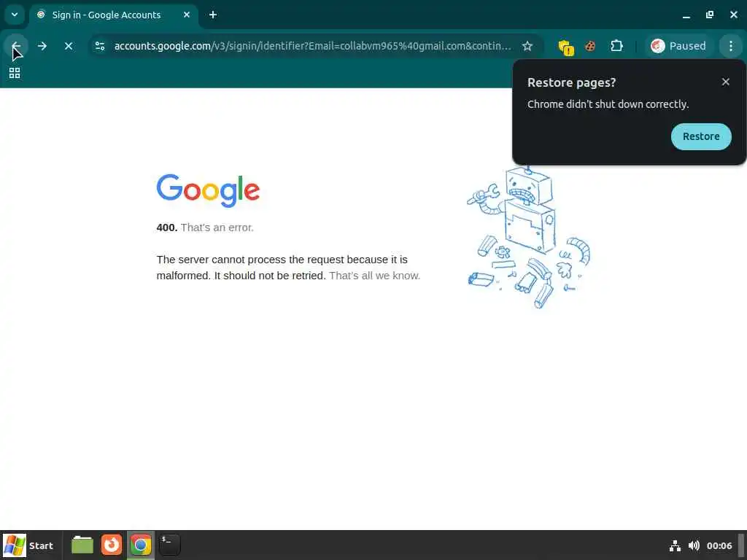Image resolution: width=747 pixels, height=560 pixels.
Task: Click the 00:06 clock
Action: pos(719,545)
